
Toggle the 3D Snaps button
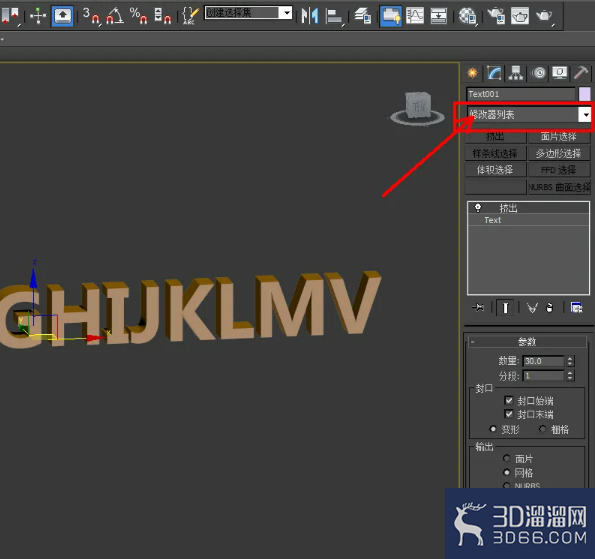(91, 16)
